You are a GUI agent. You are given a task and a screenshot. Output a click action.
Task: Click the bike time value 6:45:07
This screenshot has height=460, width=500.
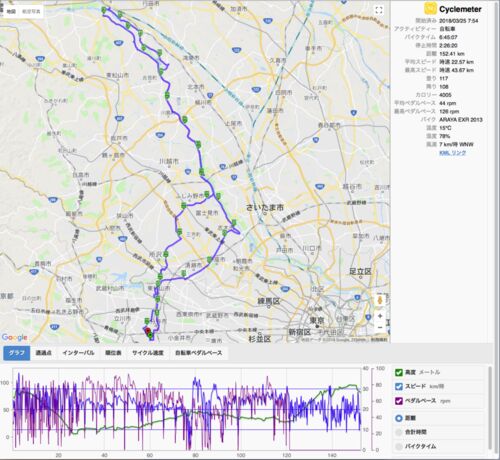[x=448, y=37]
